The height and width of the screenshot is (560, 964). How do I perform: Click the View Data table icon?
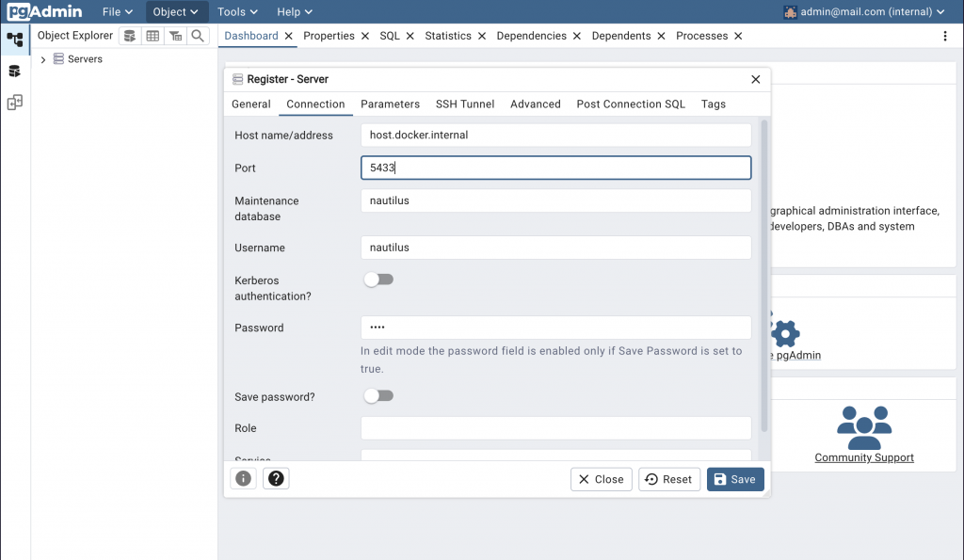pyautogui.click(x=153, y=37)
